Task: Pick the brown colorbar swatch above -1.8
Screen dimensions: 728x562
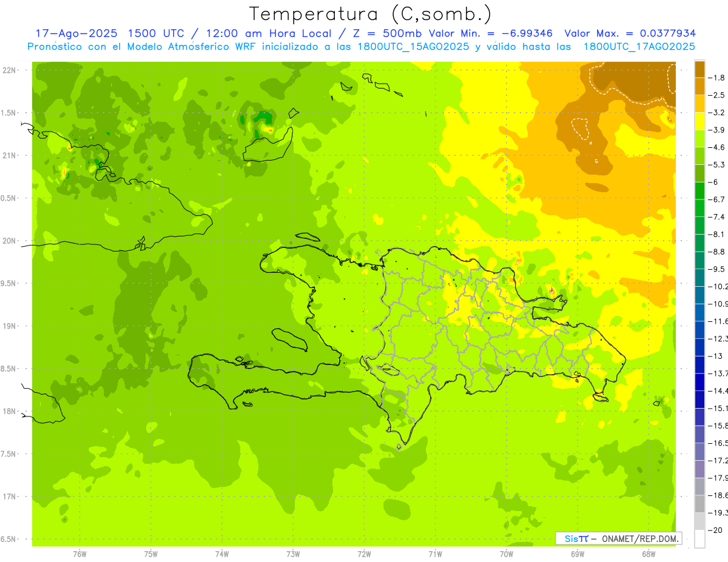Action: pyautogui.click(x=699, y=69)
